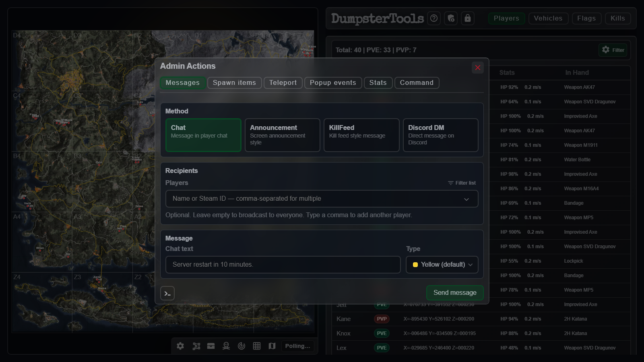Viewport: 644px width, 362px height.
Task: Click the padlock icon in the DumpsterTools header
Action: (x=468, y=18)
